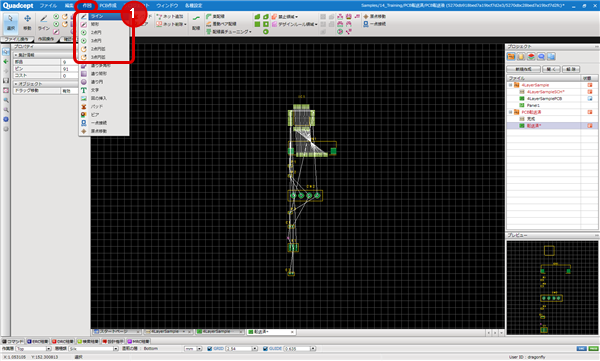
Task: Click the floppy disk save icon in sidebar
Action: 6,81
